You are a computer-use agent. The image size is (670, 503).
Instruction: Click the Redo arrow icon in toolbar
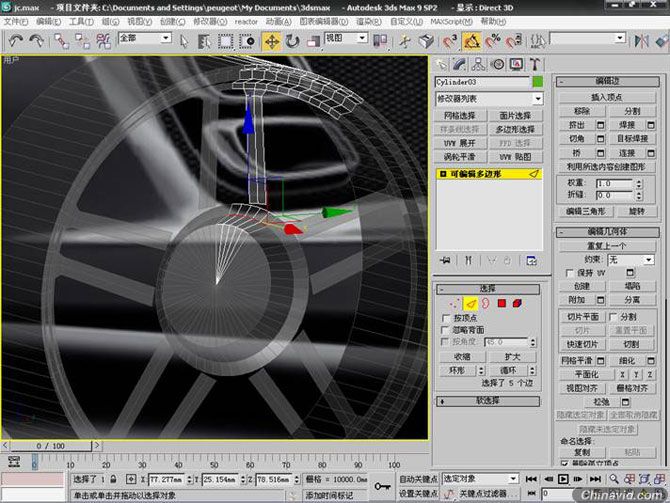click(36, 41)
